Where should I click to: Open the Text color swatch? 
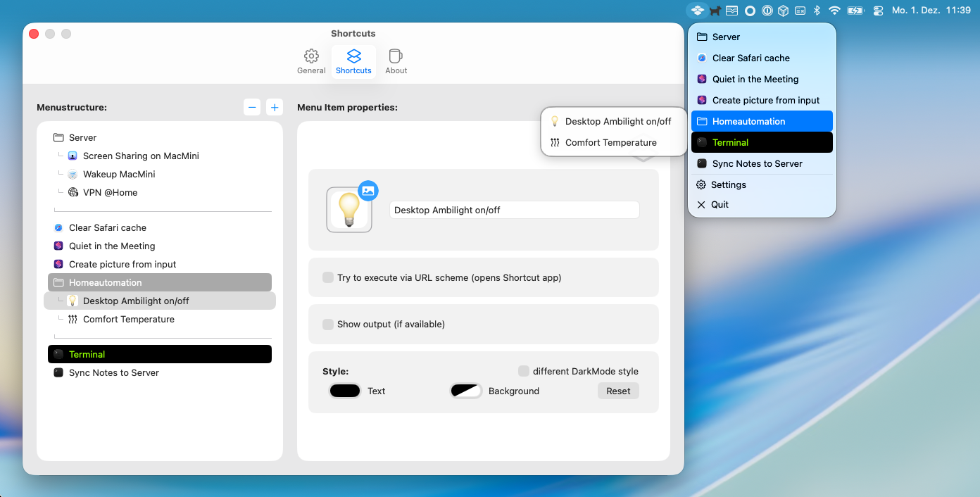click(345, 391)
